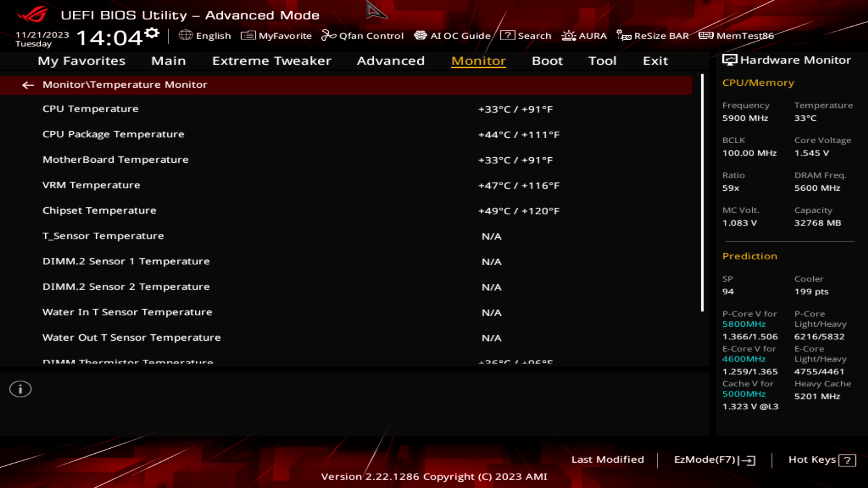Open the Extreme Tweaker menu
The width and height of the screenshot is (868, 488).
(x=271, y=61)
